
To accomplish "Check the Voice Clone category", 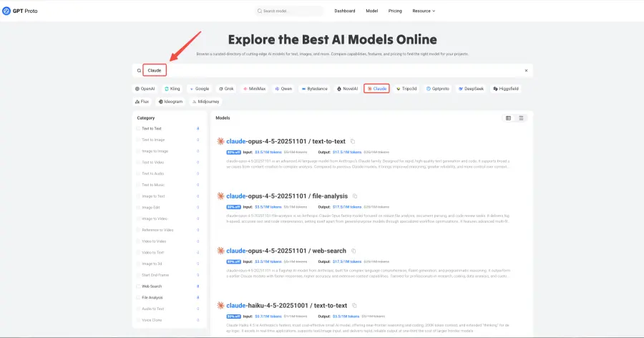I will point(138,320).
